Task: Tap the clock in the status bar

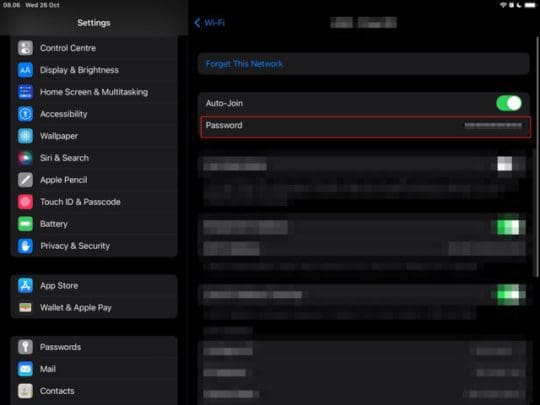Action: [x=11, y=5]
